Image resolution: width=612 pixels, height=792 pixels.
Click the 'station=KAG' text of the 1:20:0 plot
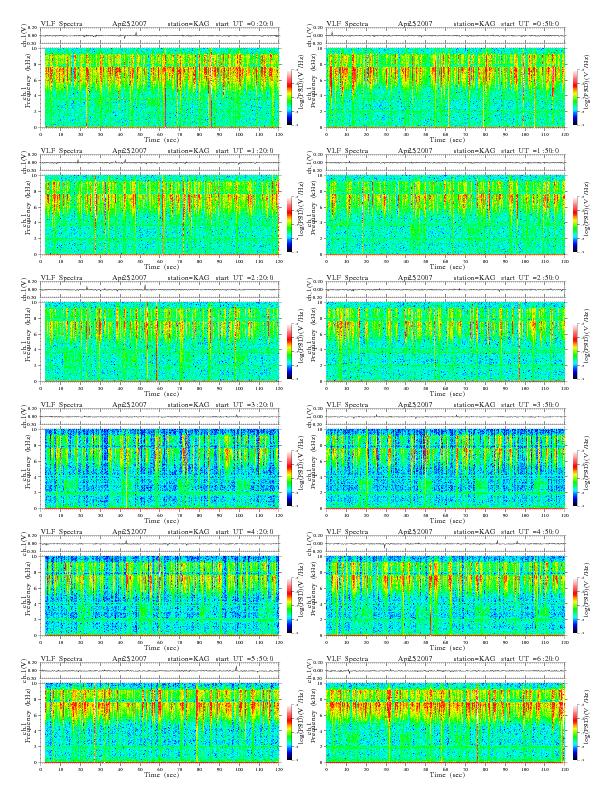[188, 151]
